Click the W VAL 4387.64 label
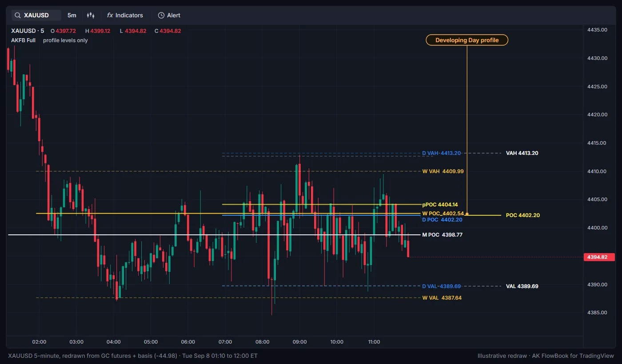The height and width of the screenshot is (364, 622). coord(442,298)
